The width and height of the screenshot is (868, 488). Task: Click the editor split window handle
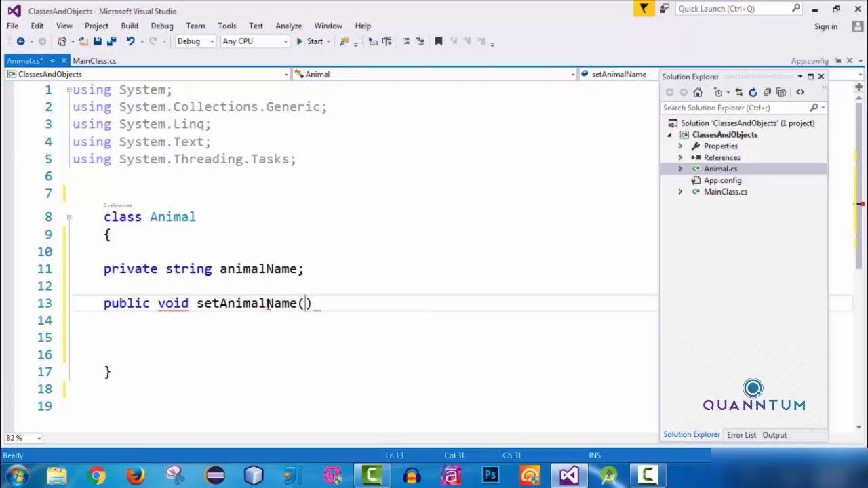point(860,87)
